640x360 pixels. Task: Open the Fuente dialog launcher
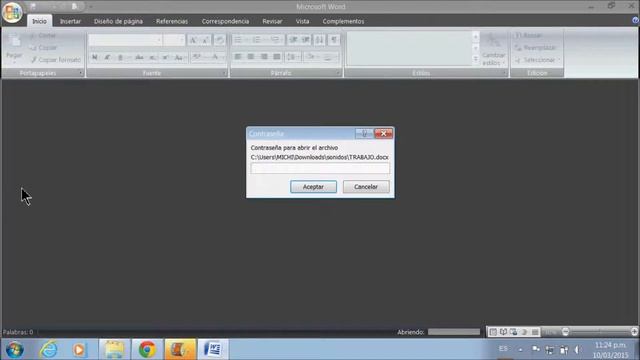(x=224, y=73)
